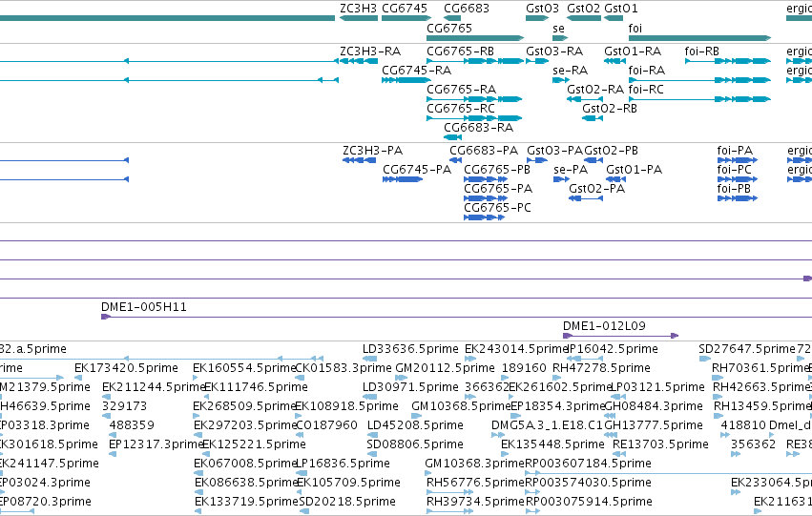
Task: Select the RH56776.5prime EST label
Action: pos(475,483)
